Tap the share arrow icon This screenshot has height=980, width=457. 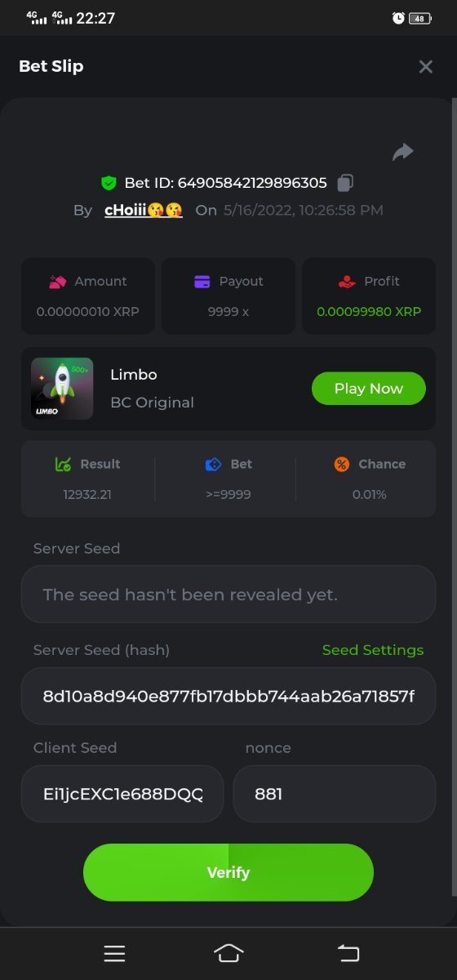click(403, 152)
